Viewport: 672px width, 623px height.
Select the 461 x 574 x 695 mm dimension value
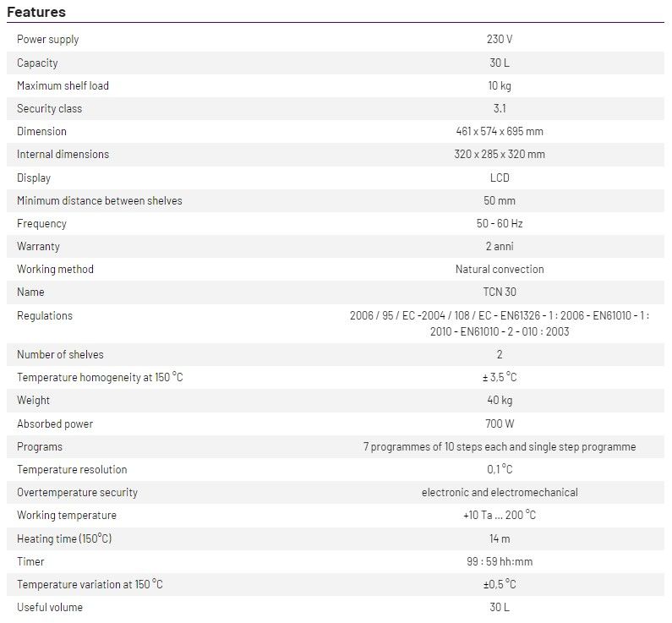[x=499, y=131]
